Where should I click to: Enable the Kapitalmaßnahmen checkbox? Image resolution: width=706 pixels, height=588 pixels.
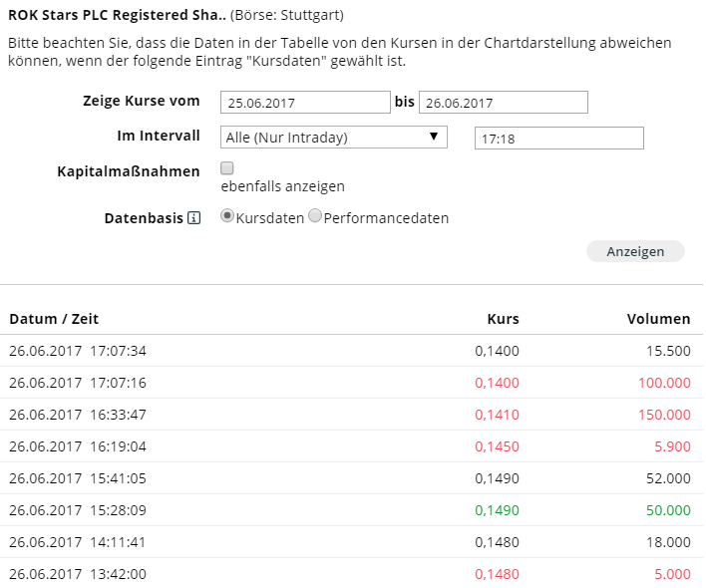[x=227, y=168]
